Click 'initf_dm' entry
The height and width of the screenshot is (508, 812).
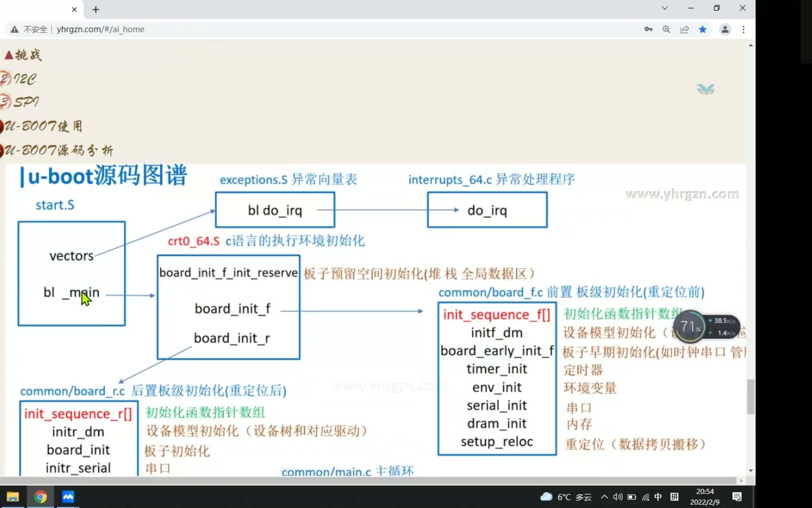point(497,333)
